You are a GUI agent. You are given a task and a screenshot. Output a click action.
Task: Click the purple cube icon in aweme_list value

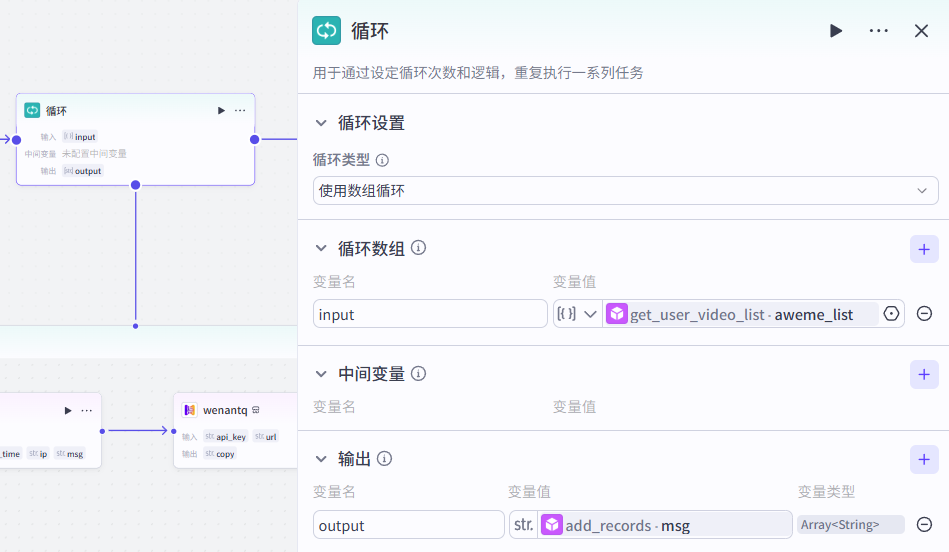(x=617, y=314)
